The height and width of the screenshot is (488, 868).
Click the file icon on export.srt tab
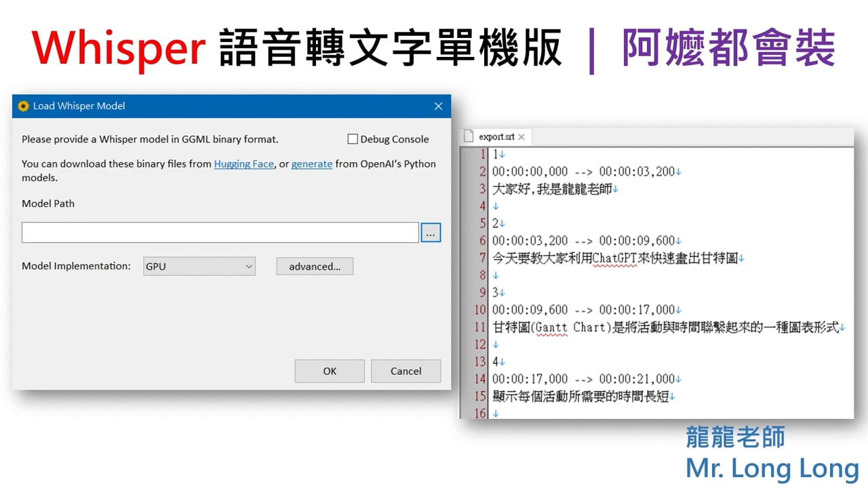[469, 137]
